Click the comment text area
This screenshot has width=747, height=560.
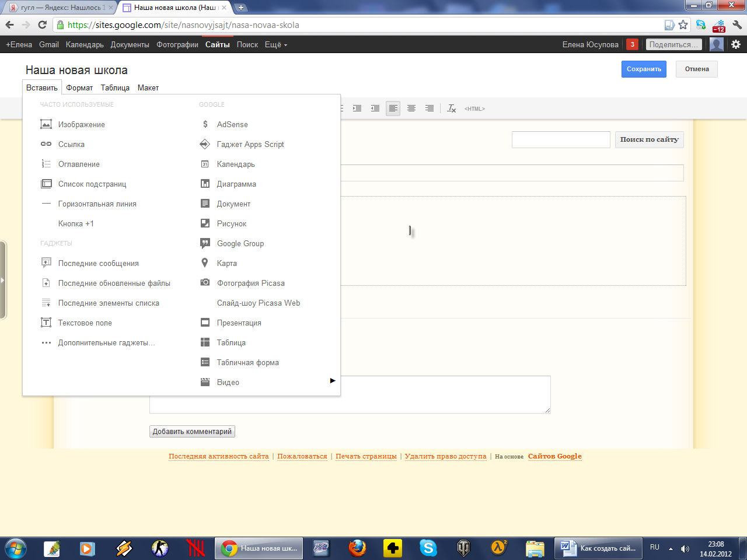click(350, 395)
